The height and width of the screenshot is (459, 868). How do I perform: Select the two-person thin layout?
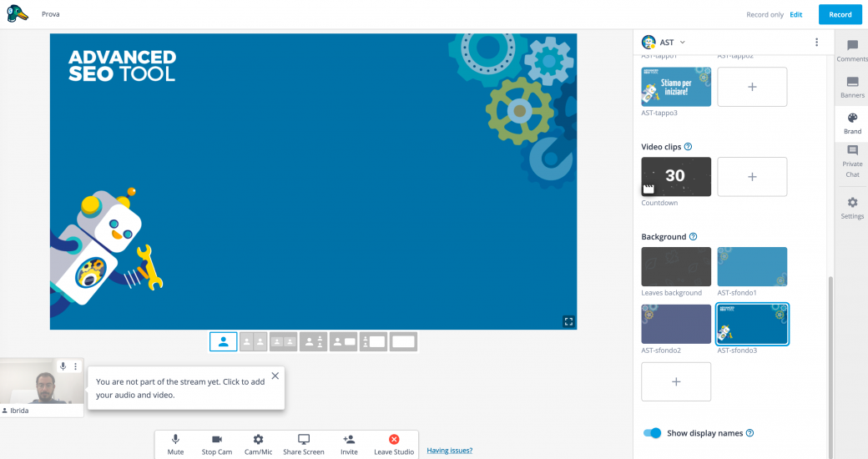click(253, 341)
